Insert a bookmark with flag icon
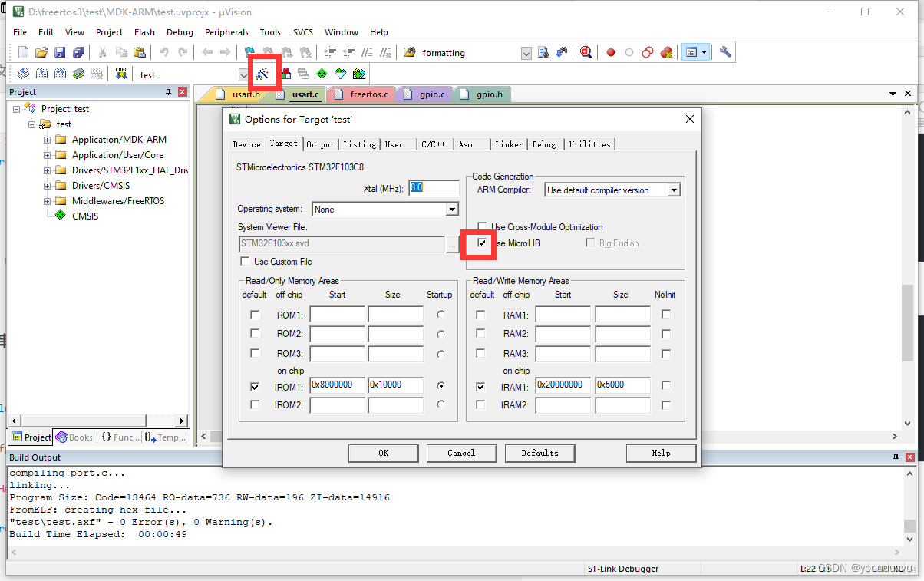 250,53
